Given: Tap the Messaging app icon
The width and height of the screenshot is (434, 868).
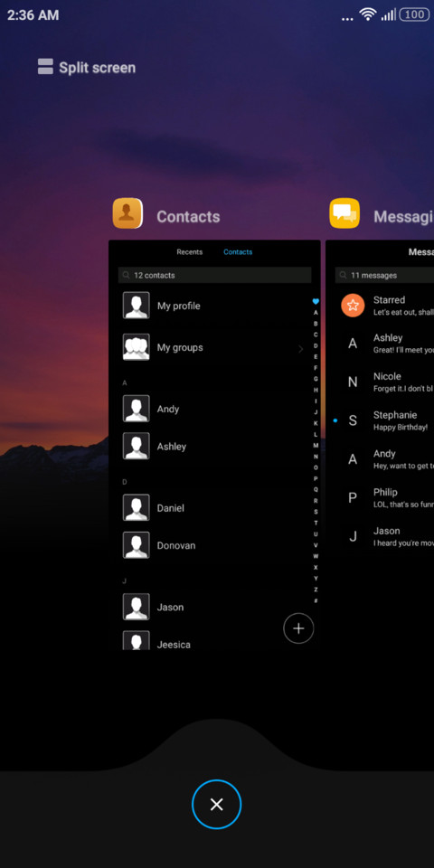Looking at the screenshot, I should pyautogui.click(x=344, y=213).
